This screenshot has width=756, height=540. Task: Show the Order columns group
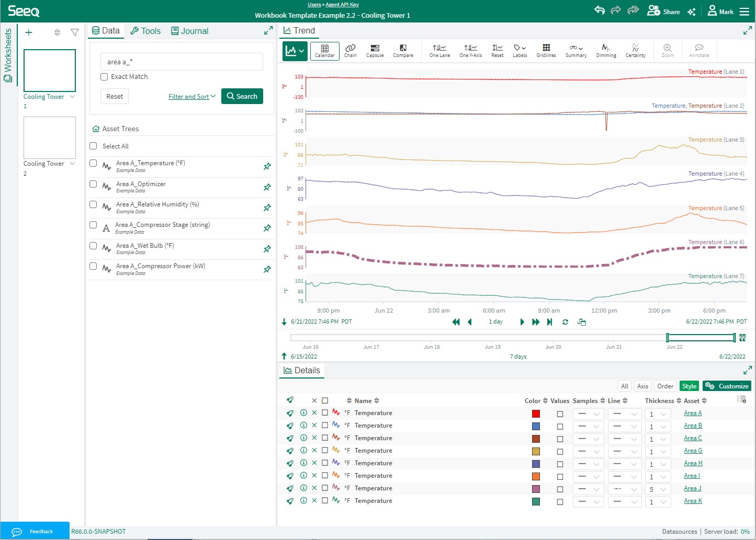point(665,386)
